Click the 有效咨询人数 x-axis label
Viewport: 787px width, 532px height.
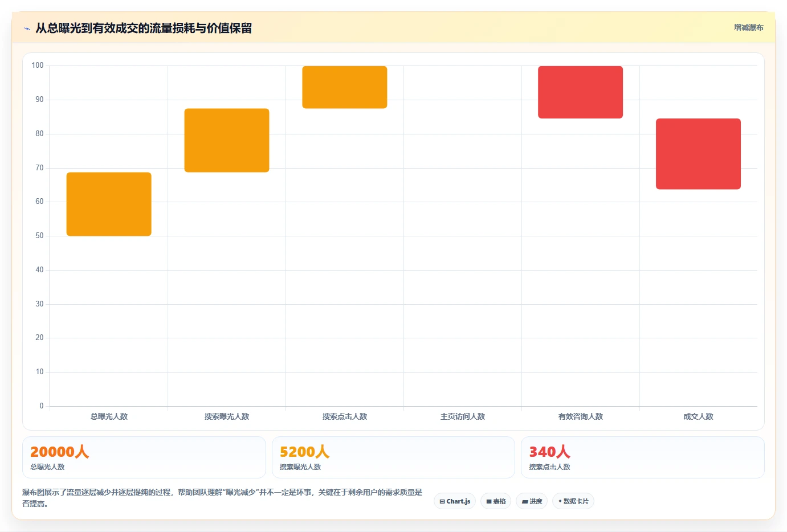point(581,416)
